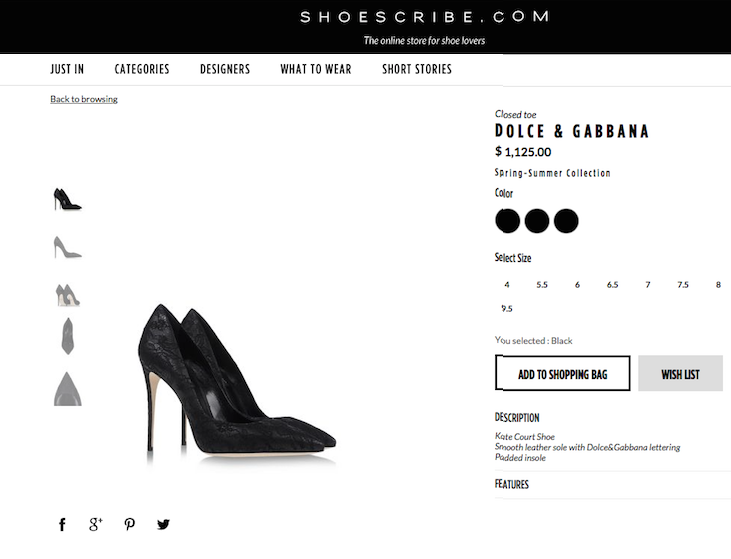Choose size 7 option
The height and width of the screenshot is (559, 731).
click(648, 285)
